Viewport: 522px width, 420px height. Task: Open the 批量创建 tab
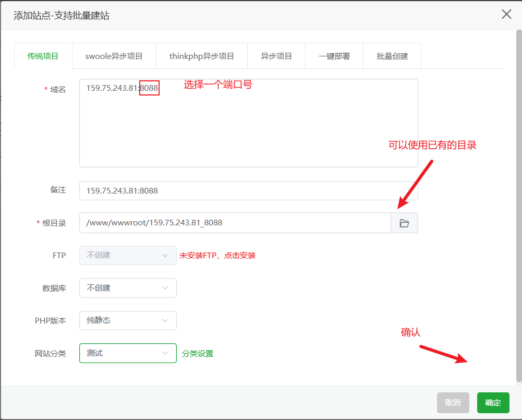coord(392,56)
